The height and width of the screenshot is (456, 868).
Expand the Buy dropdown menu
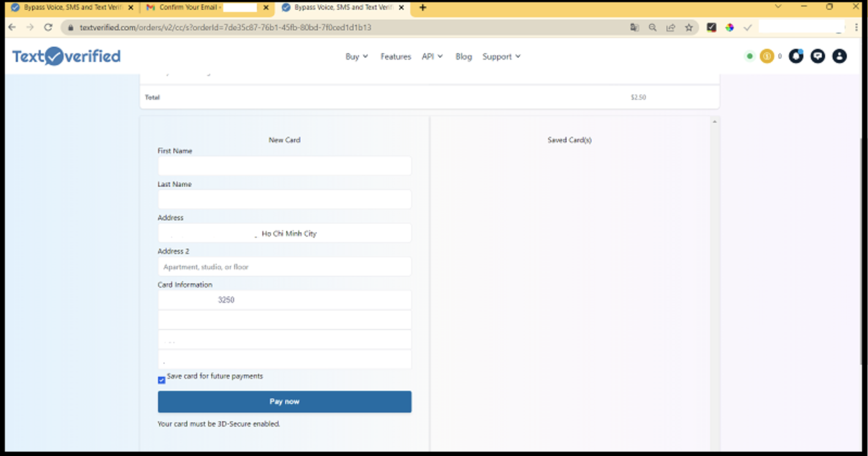[x=356, y=56]
